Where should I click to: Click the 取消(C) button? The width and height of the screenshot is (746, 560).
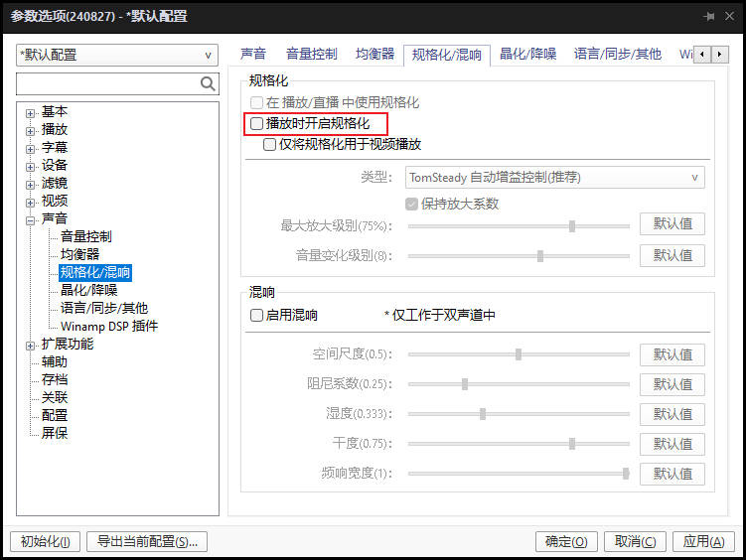click(x=635, y=541)
